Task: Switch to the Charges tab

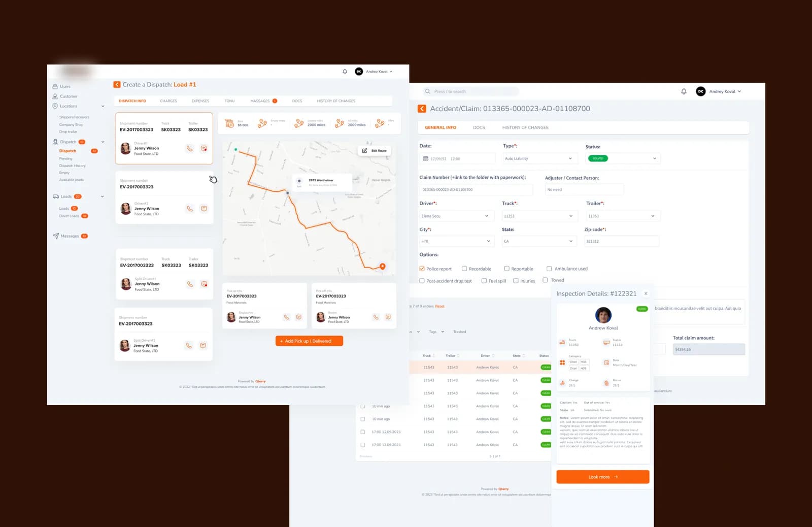Action: (168, 101)
